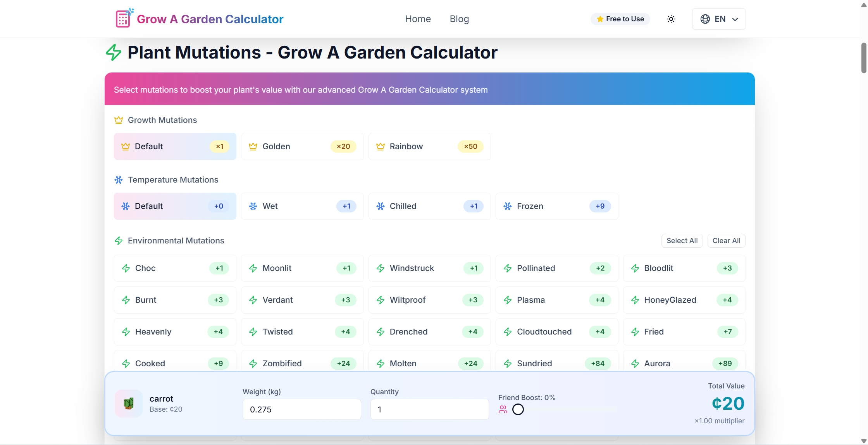Enable the Twisted mutation
Viewport: 868px width, 445px height.
pos(302,332)
